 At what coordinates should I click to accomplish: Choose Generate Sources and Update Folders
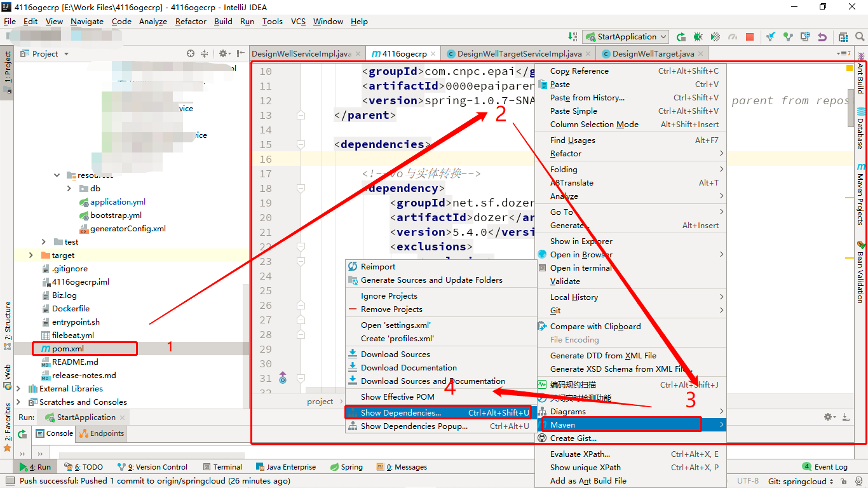coord(441,280)
